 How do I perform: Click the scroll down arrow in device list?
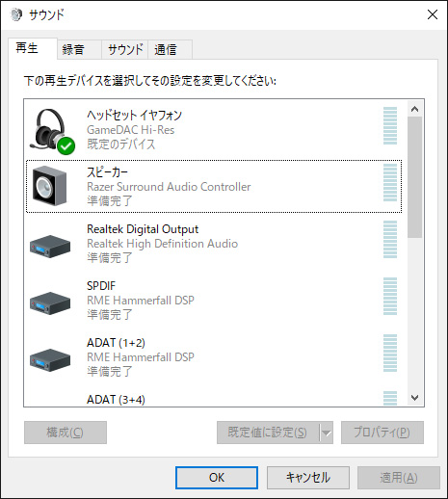click(x=415, y=398)
